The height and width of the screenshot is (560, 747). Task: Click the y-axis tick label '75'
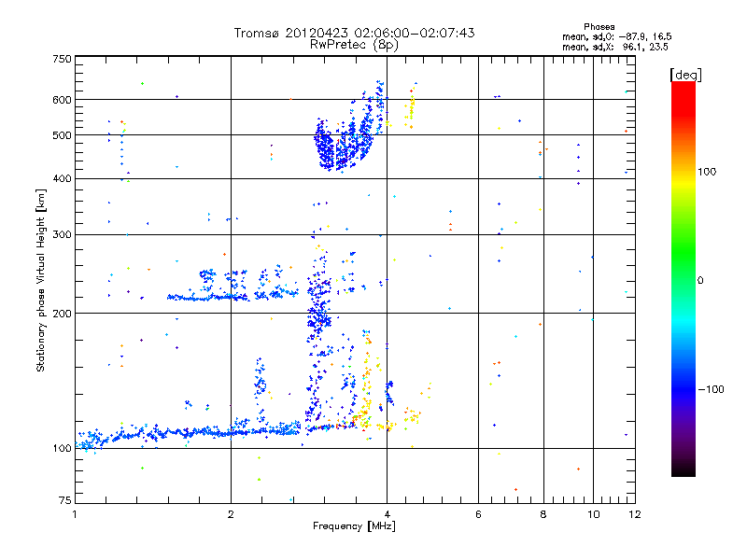pos(65,500)
